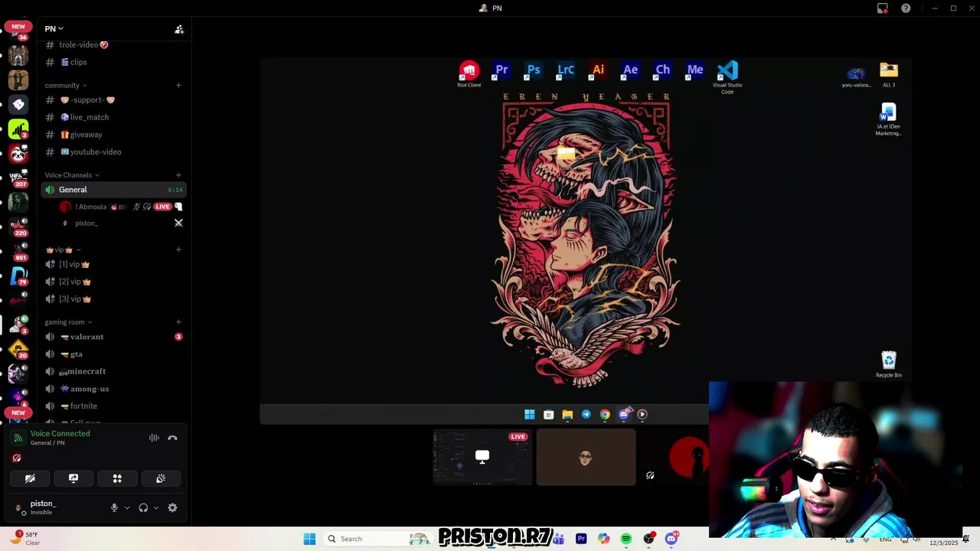980x551 pixels.
Task: Open invite people icon beside PN
Action: [179, 29]
